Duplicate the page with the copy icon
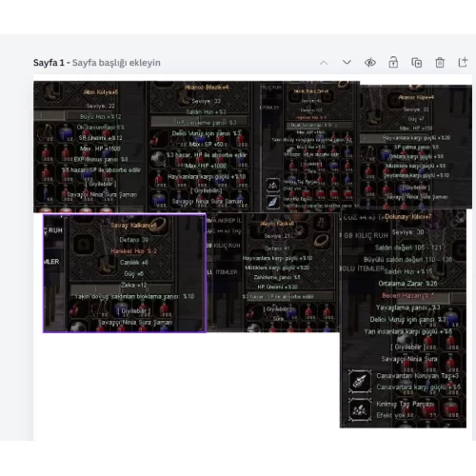476x476 pixels. click(x=417, y=63)
